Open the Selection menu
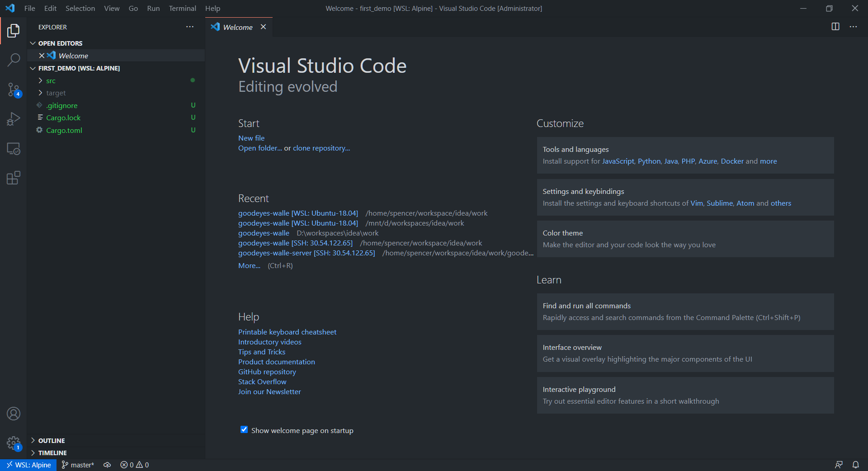 80,8
